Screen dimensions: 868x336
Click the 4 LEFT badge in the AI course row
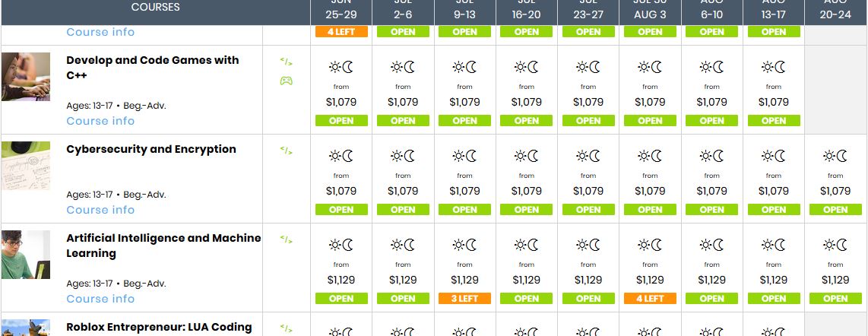coord(650,299)
